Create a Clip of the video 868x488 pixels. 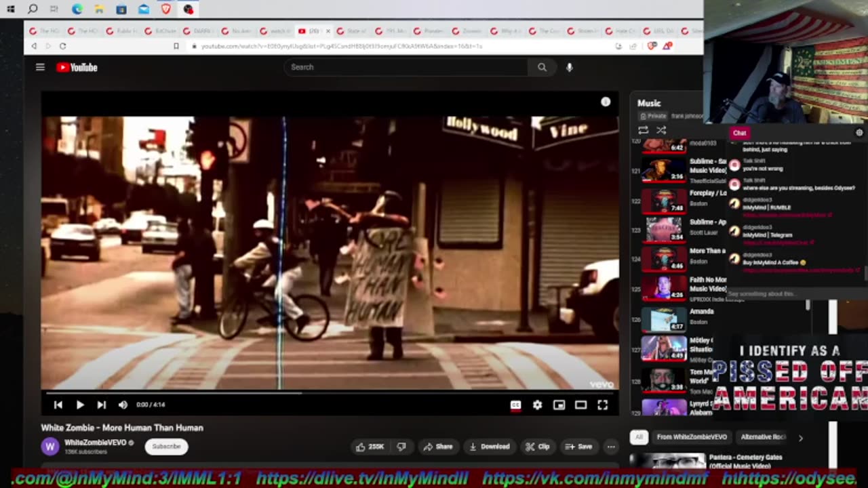point(537,447)
